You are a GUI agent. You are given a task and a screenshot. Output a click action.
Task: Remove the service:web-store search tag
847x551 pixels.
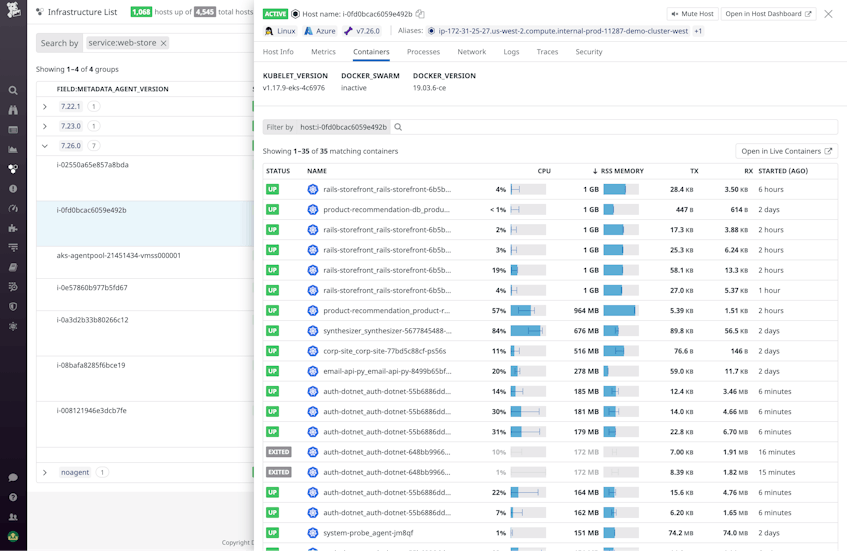163,43
